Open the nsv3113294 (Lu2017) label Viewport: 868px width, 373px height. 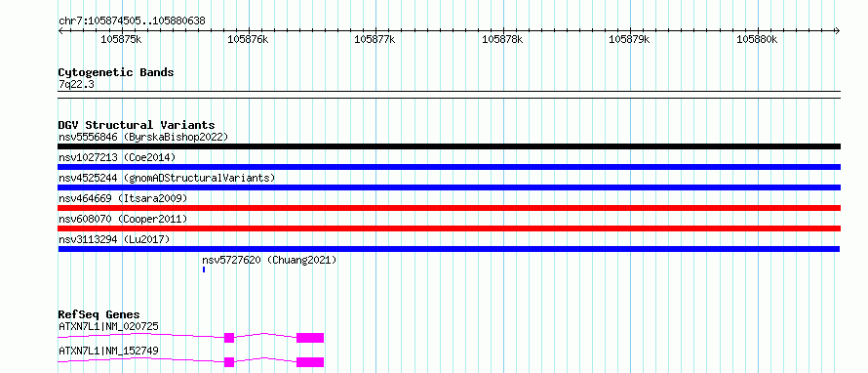[114, 239]
